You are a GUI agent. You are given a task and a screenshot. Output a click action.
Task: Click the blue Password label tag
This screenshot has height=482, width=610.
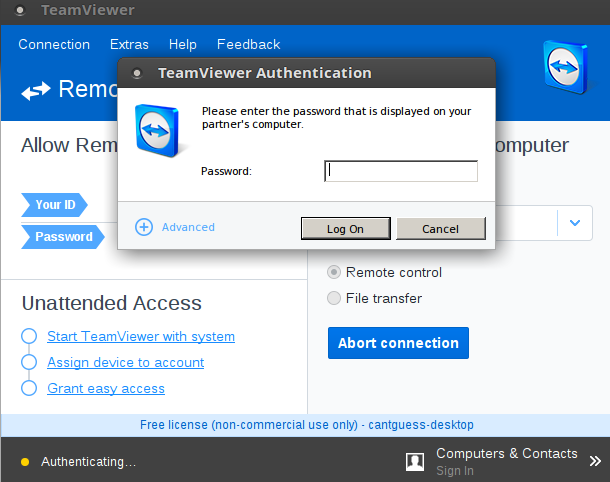tap(63, 237)
